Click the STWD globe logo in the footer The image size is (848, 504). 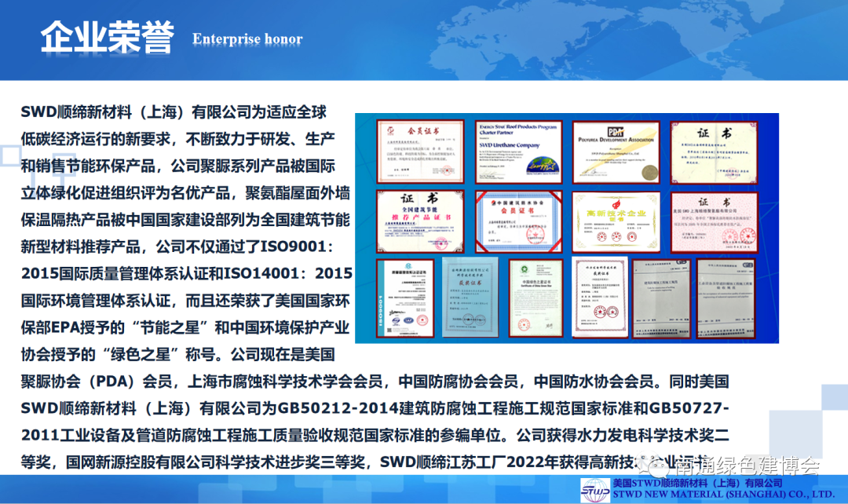(595, 491)
